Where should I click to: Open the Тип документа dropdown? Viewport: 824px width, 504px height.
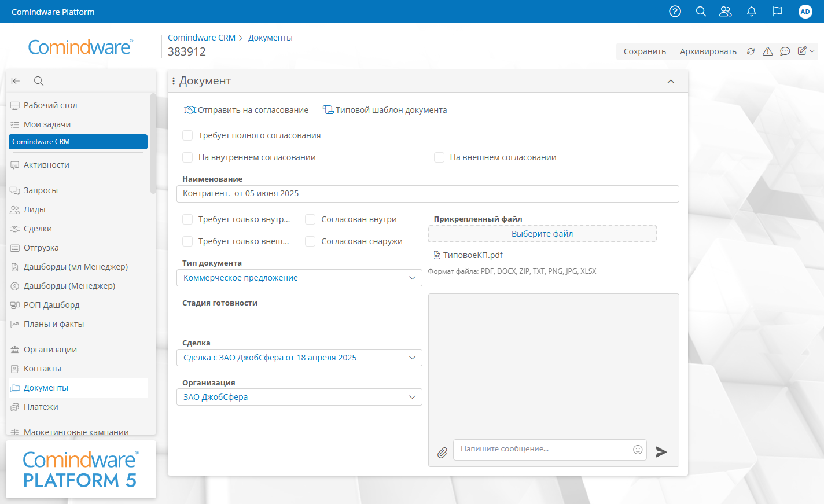click(x=299, y=278)
